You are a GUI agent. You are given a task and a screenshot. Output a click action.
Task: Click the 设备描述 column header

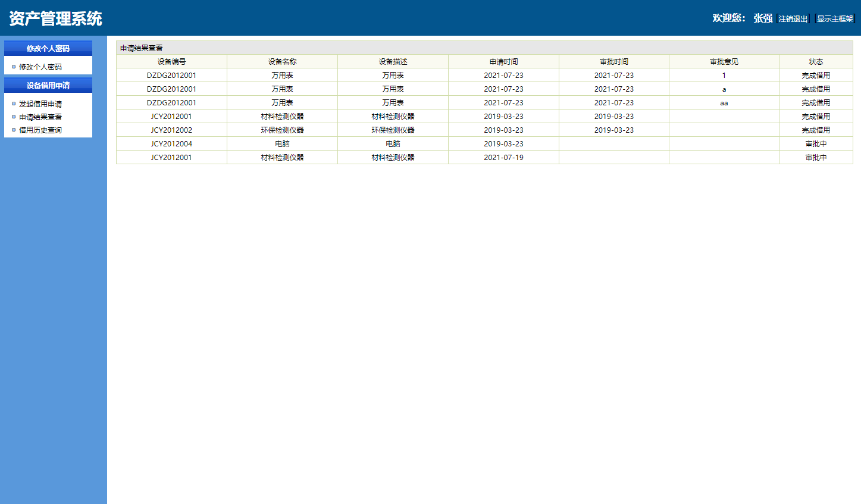(x=393, y=62)
